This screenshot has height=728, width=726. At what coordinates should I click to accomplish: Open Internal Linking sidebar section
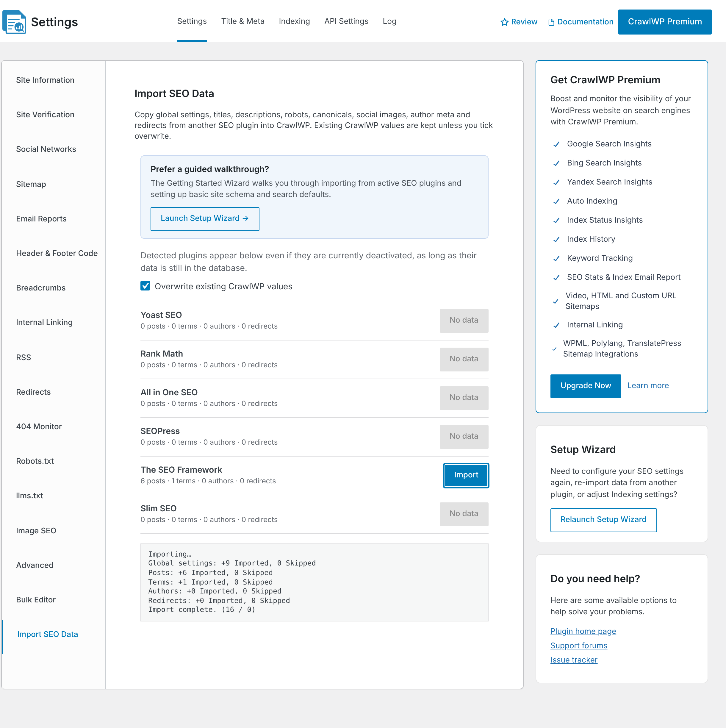tap(44, 323)
